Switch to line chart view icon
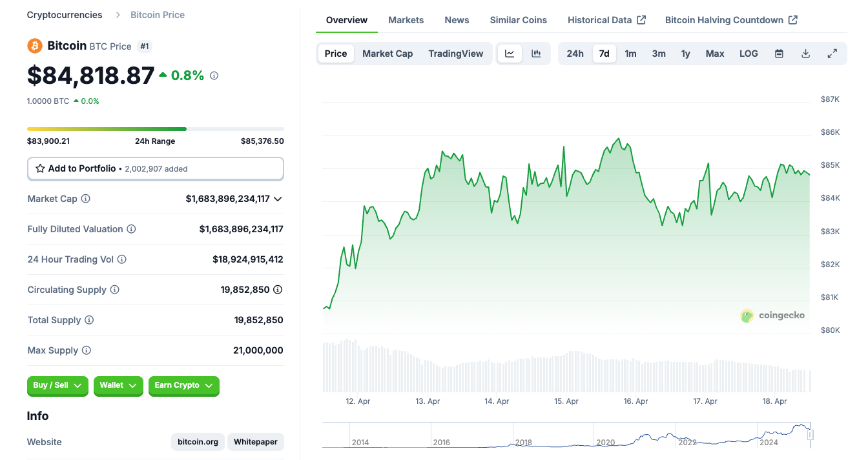Viewport: 868px width, 460px height. [510, 54]
